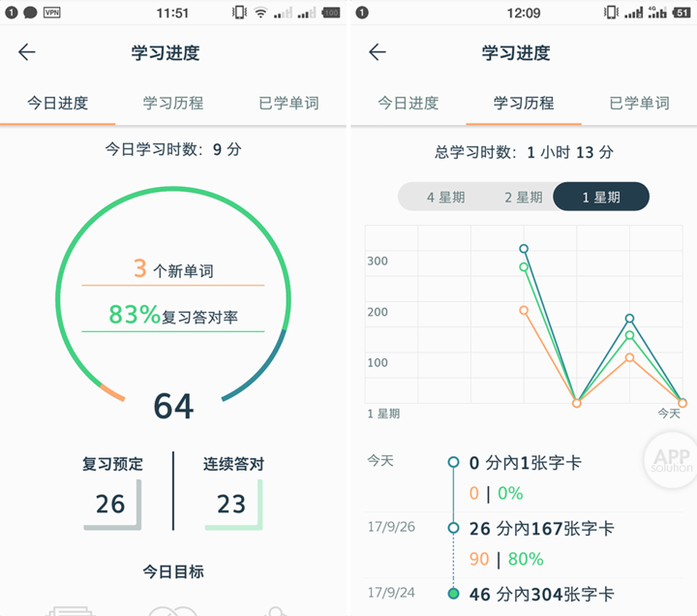This screenshot has height=616, width=697.
Task: Tap the back arrow on right screen
Action: pos(378,52)
